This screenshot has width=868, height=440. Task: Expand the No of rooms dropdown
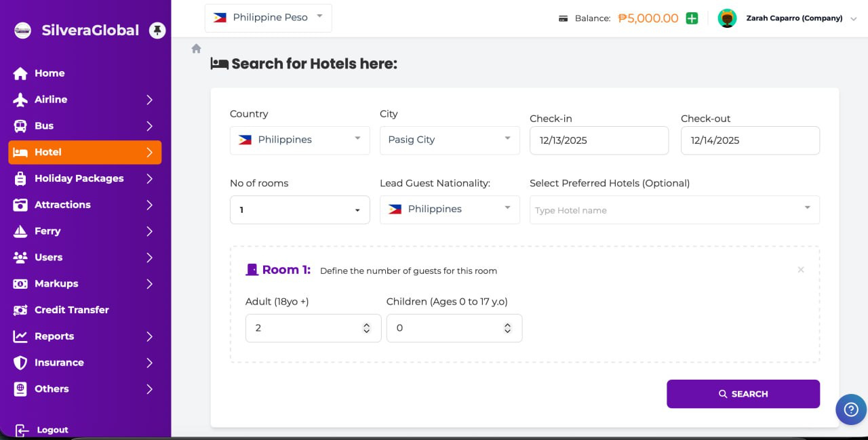pos(300,210)
